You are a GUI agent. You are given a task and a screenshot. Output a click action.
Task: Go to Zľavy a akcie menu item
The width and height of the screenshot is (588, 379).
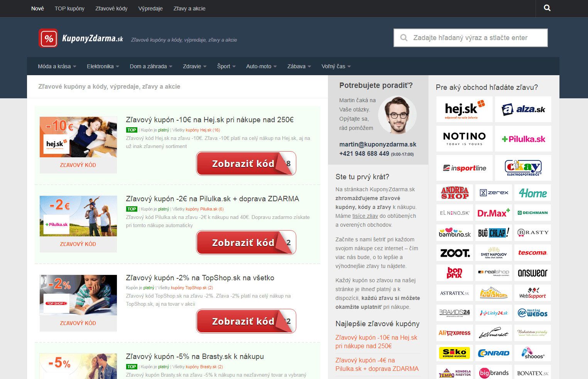coord(189,8)
